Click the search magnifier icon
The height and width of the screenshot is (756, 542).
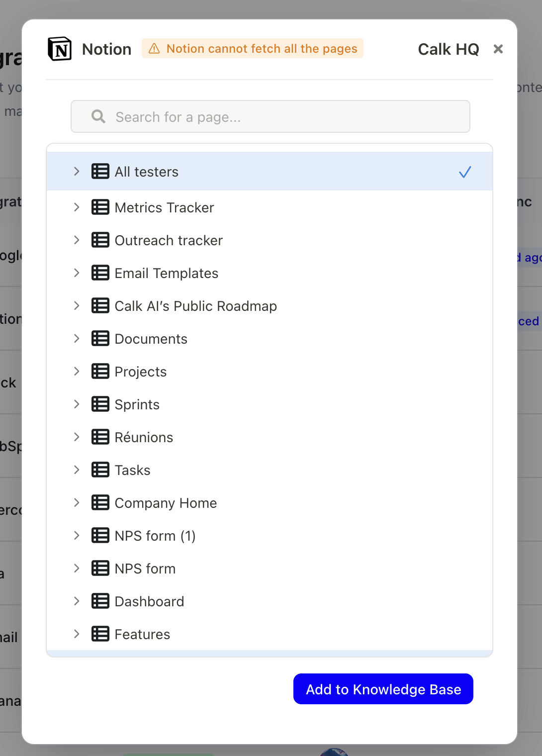click(x=98, y=116)
